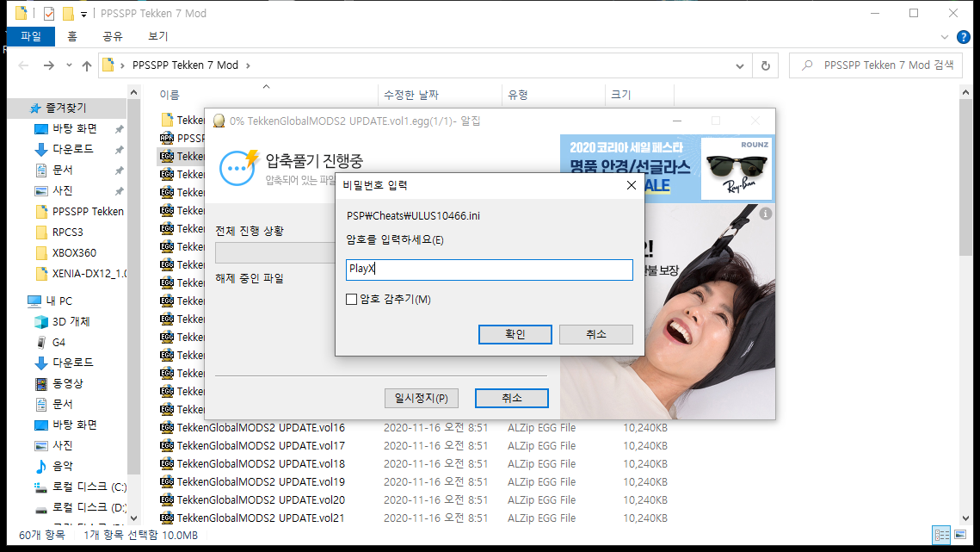
Task: Open pinned 문서 under 즐겨찾기
Action: tap(62, 170)
